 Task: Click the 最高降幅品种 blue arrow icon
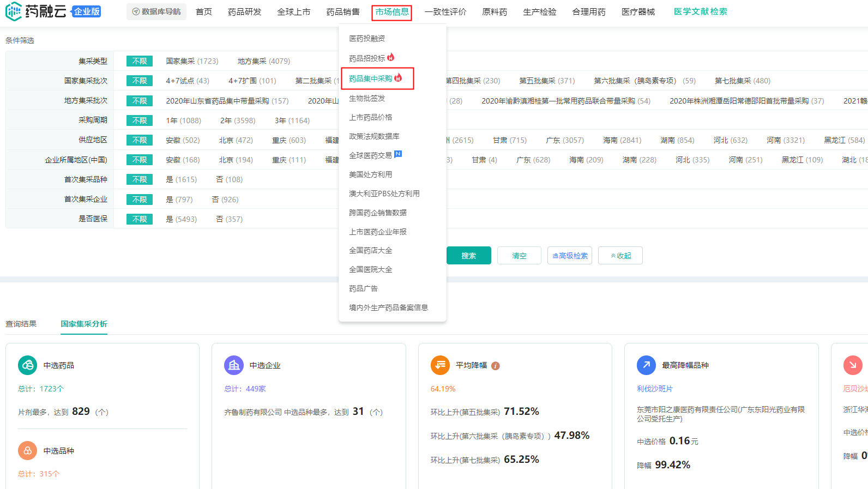[x=646, y=365]
